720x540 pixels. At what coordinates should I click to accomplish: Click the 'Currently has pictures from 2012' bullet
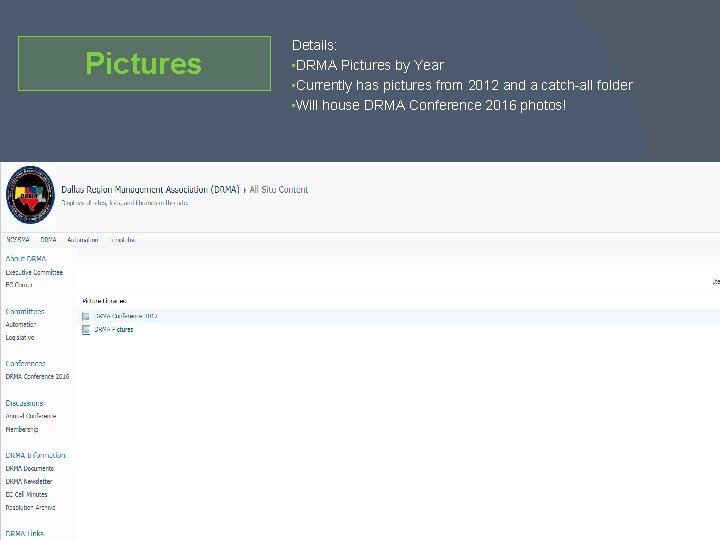462,85
